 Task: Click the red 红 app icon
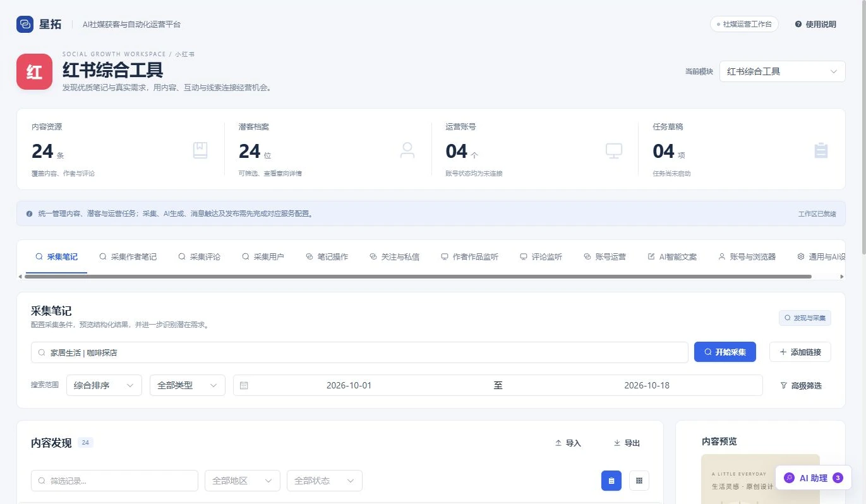(34, 71)
